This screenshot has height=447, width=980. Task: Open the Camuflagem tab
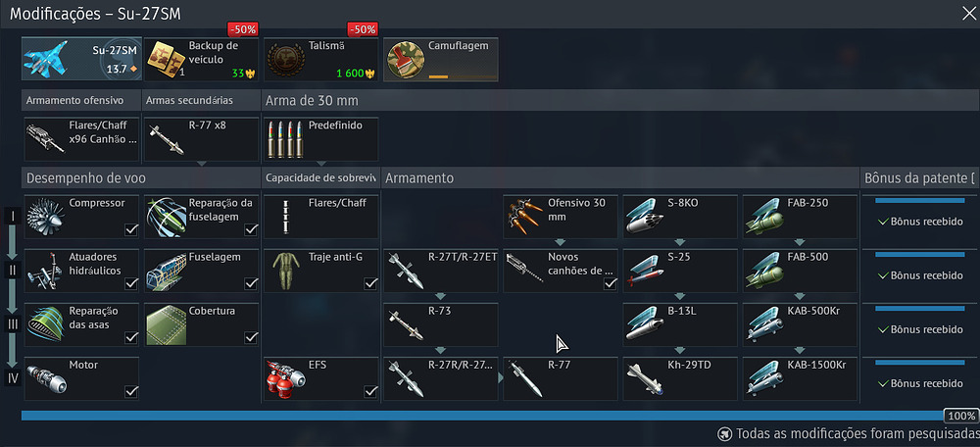click(441, 59)
